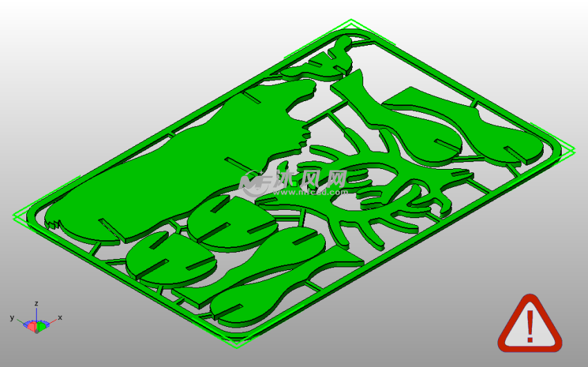Click the green face of the triad
This screenshot has width=588, height=367.
click(x=42, y=326)
